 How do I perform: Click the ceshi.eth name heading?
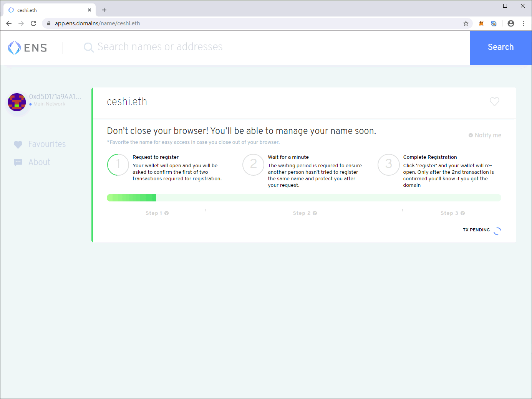click(127, 102)
